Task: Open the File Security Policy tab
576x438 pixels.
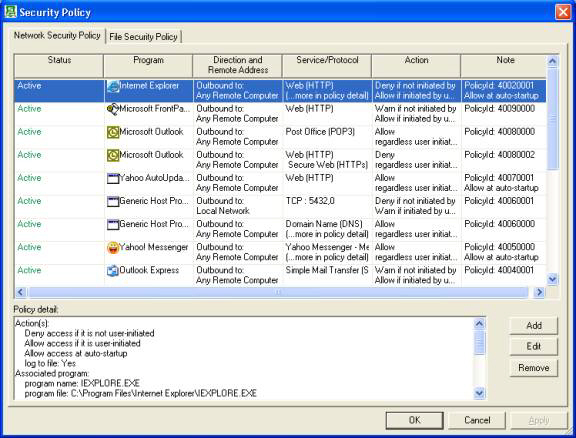Action: coord(143,37)
